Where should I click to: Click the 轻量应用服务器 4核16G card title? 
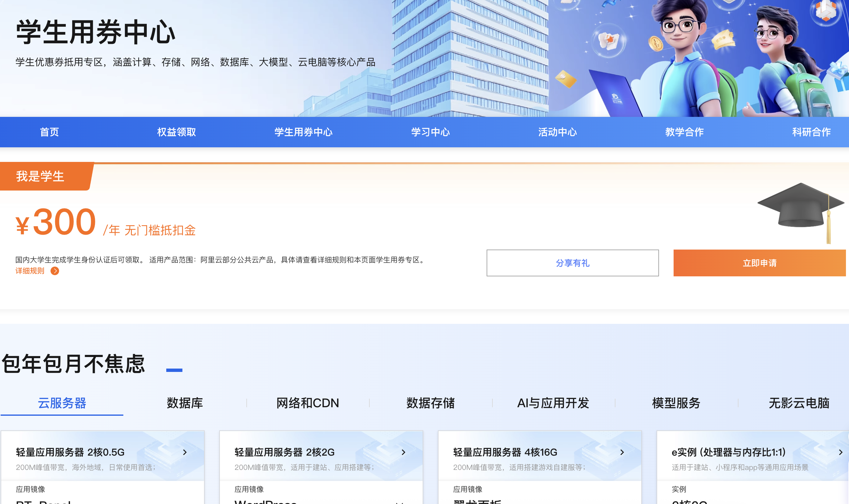(505, 452)
